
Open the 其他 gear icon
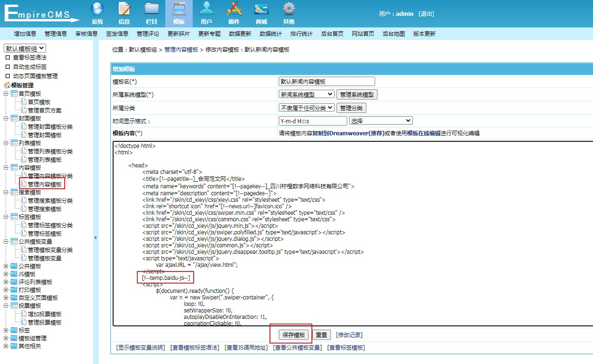(289, 9)
